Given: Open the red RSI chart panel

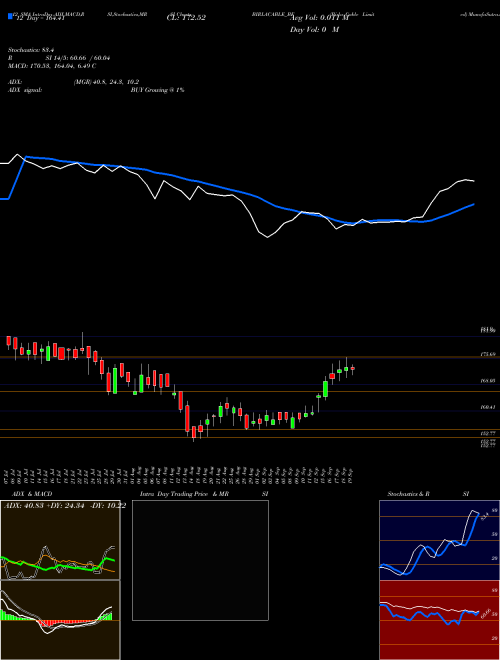Looking at the screenshot, I should pos(439,620).
